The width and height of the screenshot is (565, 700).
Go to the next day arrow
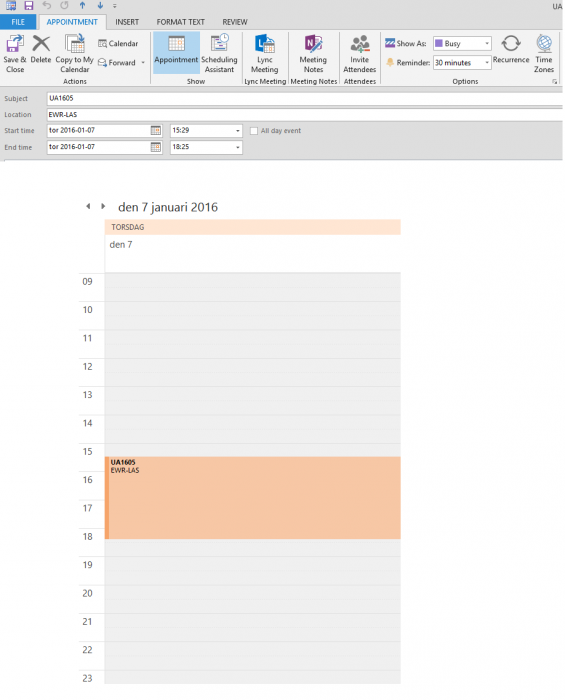click(x=103, y=206)
